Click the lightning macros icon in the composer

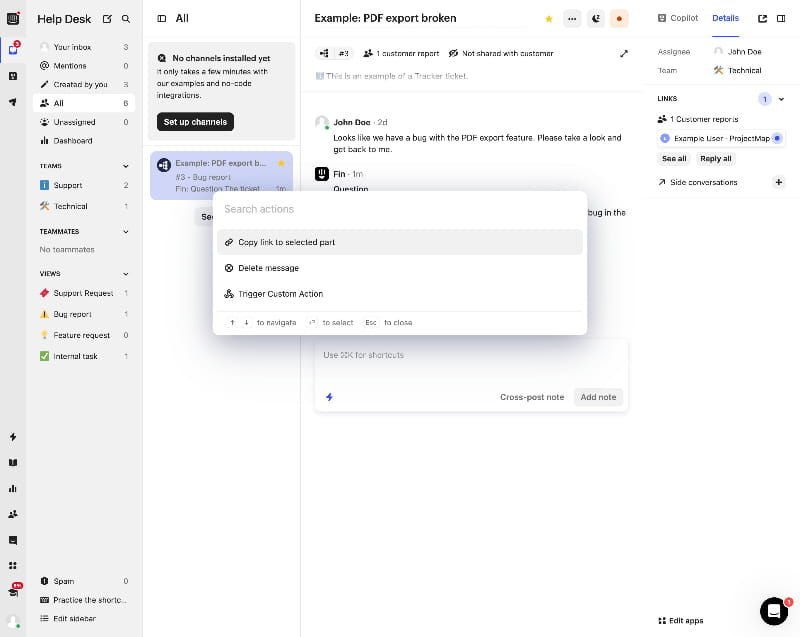pos(330,397)
